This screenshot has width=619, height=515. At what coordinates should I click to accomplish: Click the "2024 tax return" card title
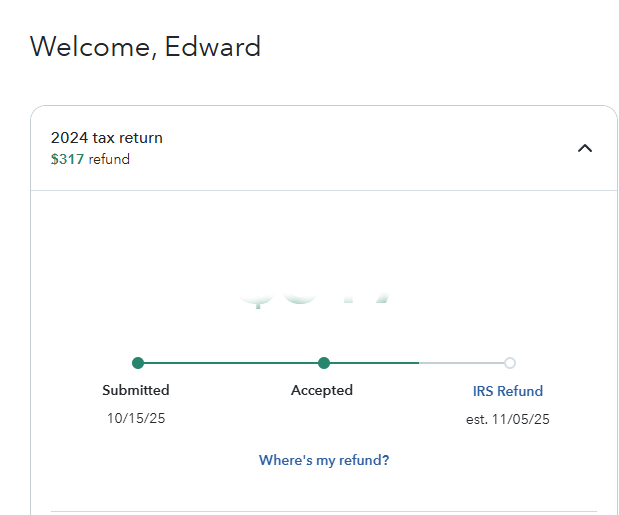[107, 138]
